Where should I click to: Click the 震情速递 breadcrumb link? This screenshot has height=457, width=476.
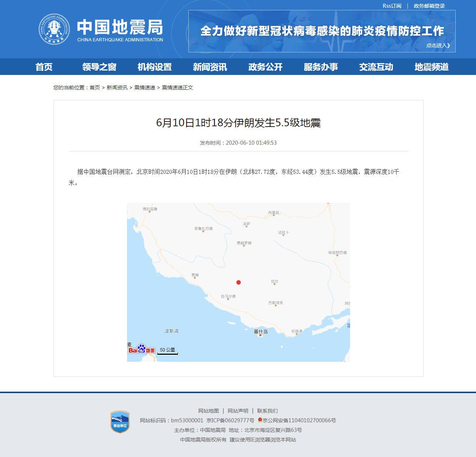click(x=144, y=87)
